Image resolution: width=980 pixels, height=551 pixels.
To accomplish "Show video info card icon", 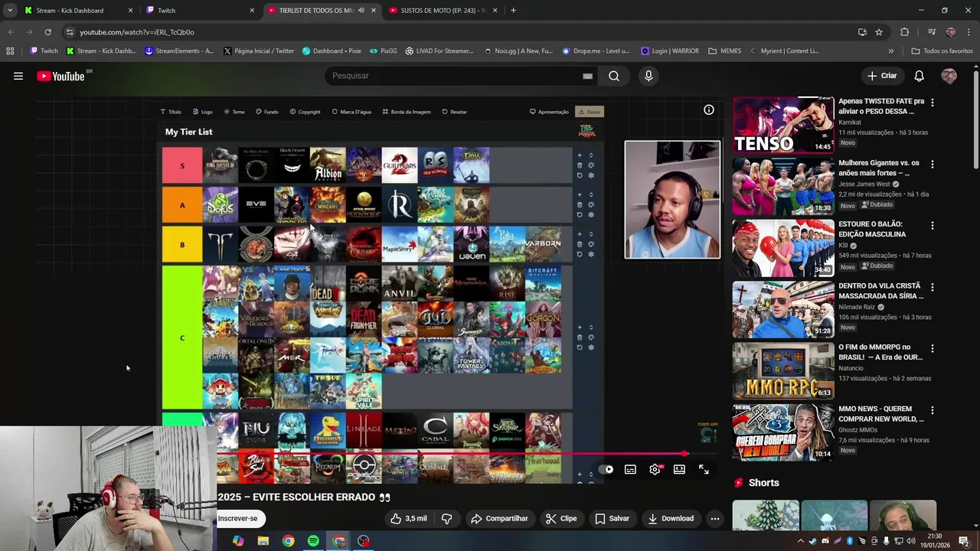I will pyautogui.click(x=709, y=109).
